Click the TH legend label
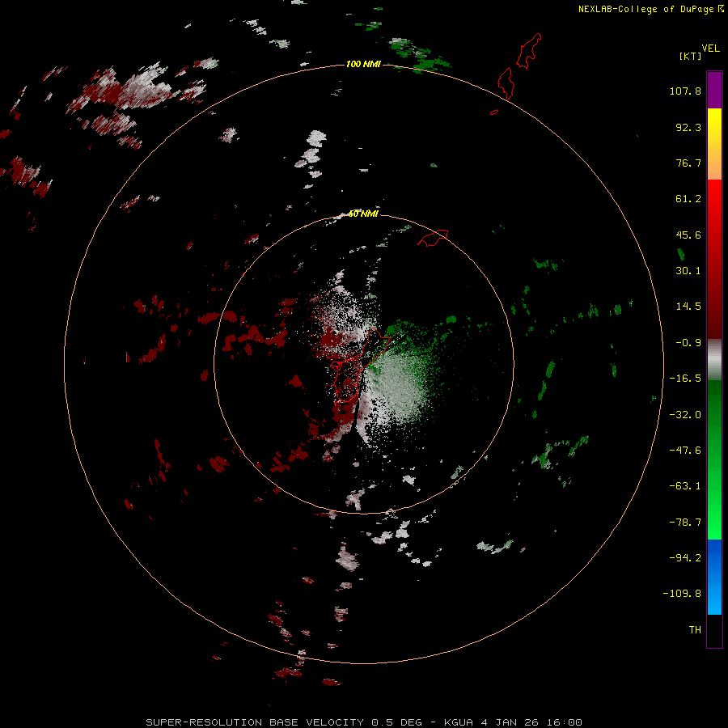728x728 pixels. point(695,629)
